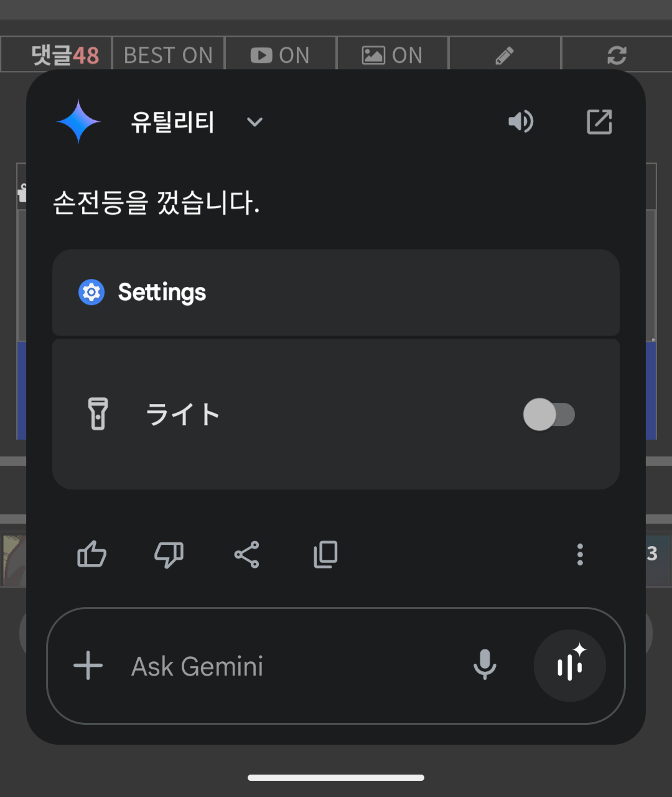Copy the response text
This screenshot has width=672, height=797.
pos(325,554)
